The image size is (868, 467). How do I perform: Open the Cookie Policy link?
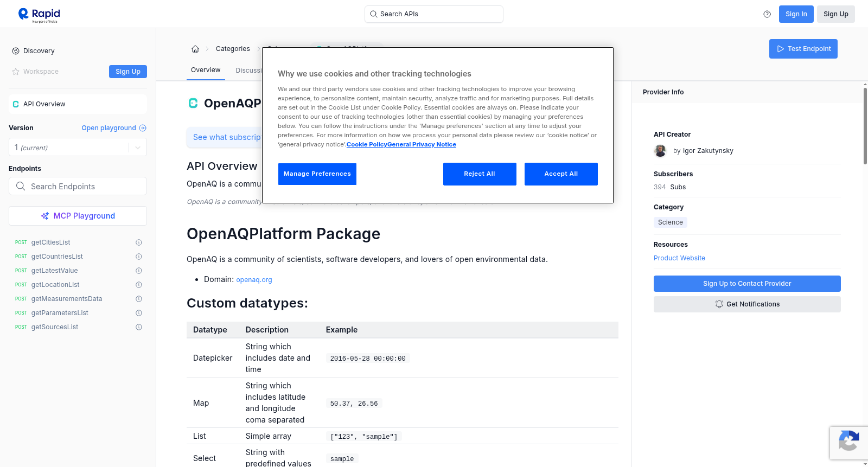pyautogui.click(x=367, y=144)
